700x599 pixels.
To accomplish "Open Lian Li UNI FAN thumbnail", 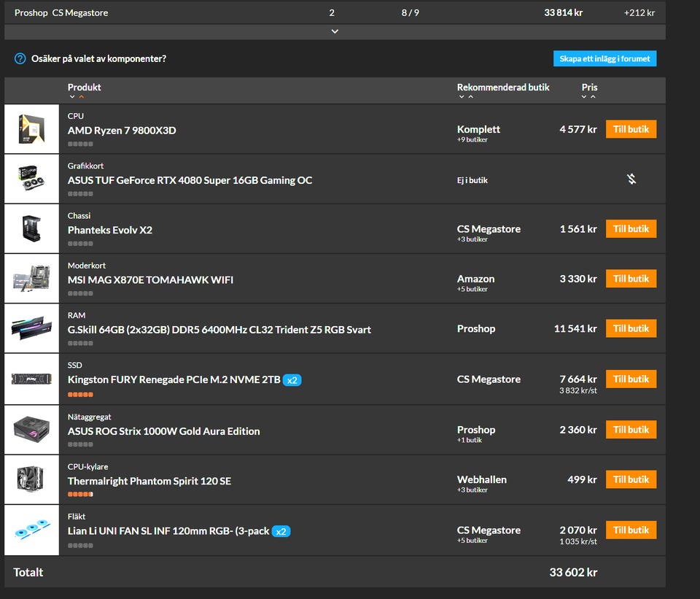I will [31, 530].
